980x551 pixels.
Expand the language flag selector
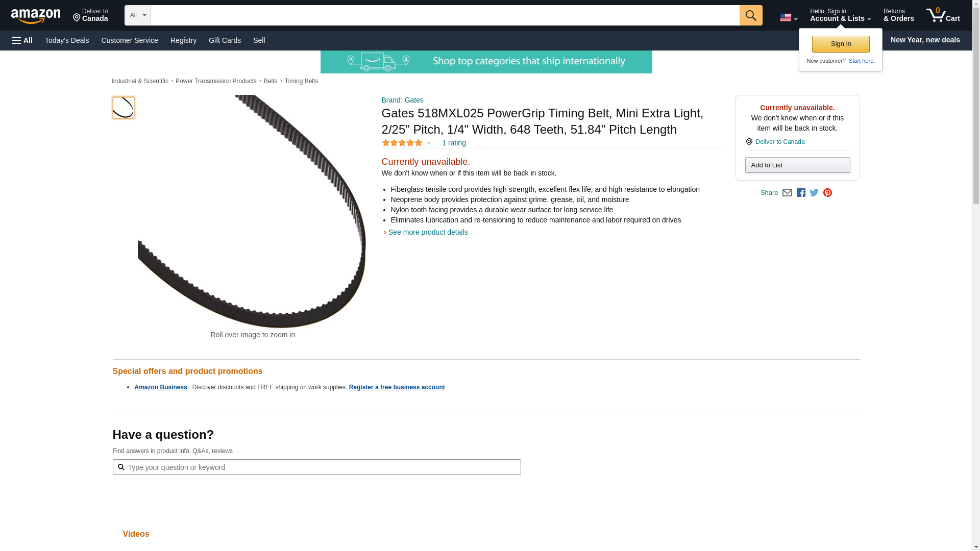(788, 17)
